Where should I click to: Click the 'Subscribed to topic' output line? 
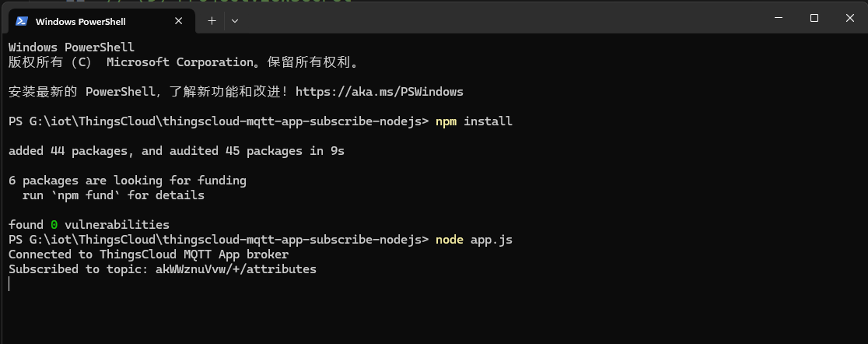(x=163, y=269)
